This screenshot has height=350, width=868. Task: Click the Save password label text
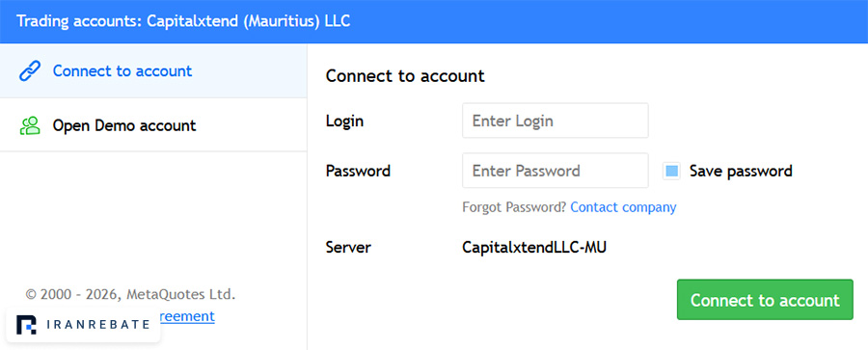click(741, 171)
